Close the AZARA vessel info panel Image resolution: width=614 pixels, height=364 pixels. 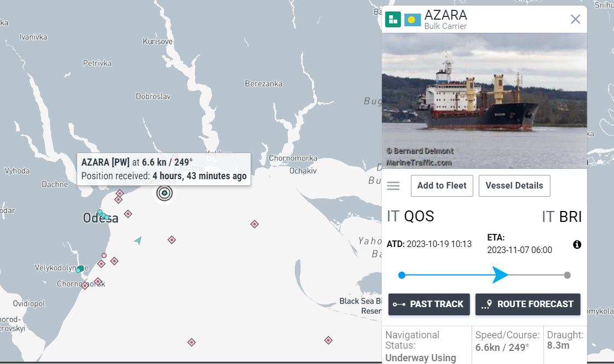575,20
